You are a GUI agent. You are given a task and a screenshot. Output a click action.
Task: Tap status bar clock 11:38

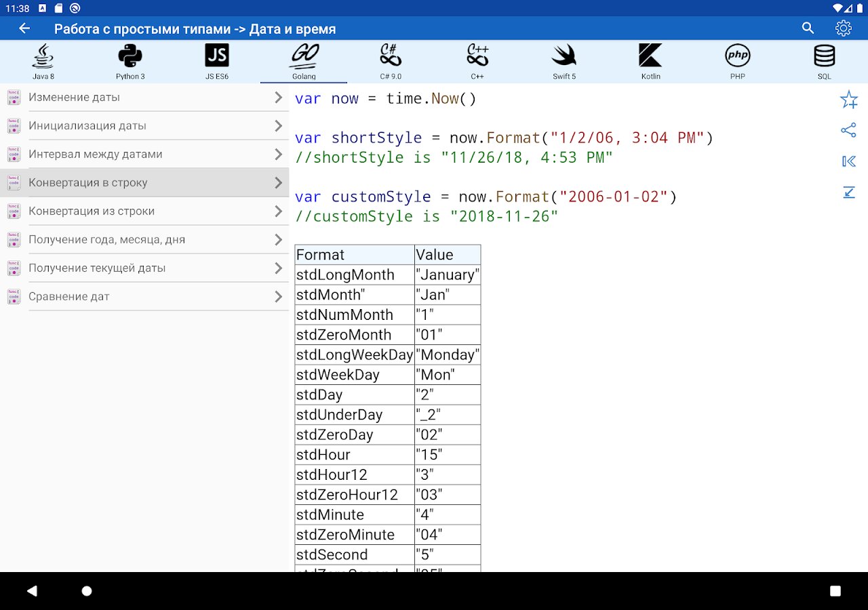coord(17,8)
